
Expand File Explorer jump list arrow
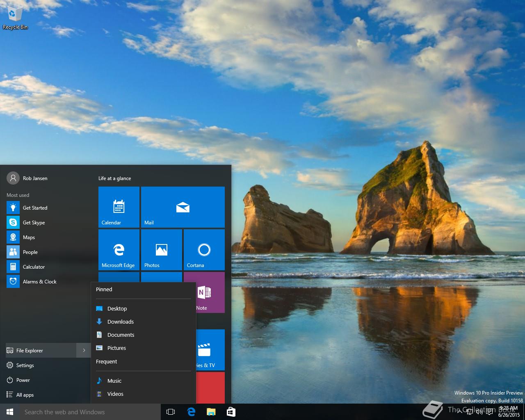tap(84, 350)
